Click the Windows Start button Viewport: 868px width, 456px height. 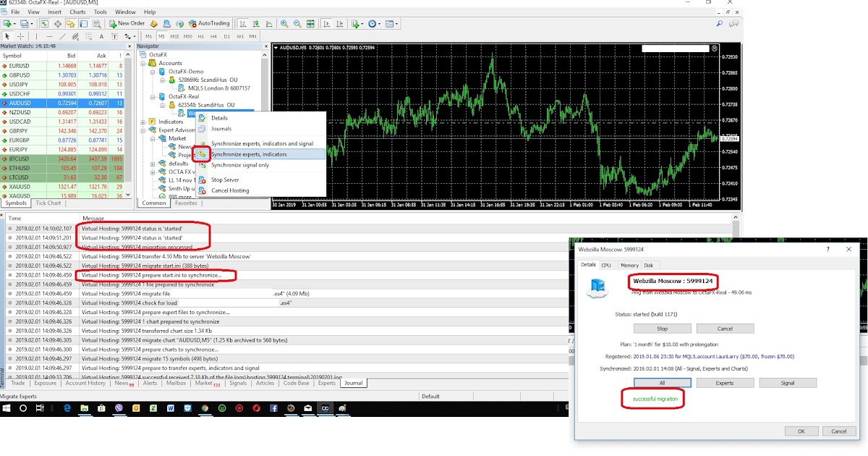coord(7,408)
